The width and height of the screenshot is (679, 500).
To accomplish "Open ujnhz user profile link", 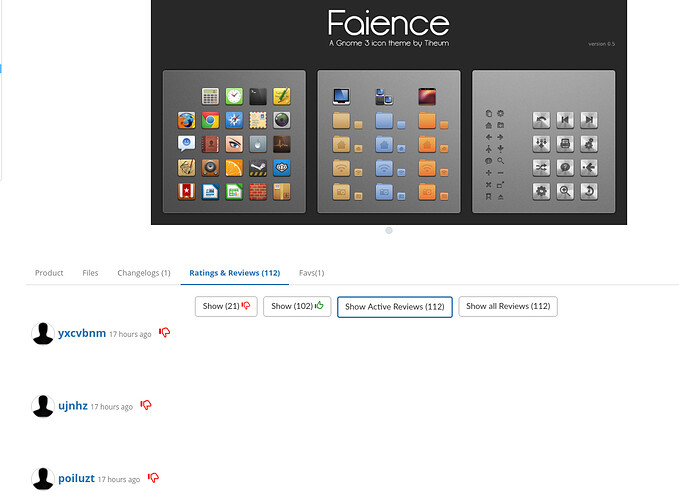I will [73, 406].
